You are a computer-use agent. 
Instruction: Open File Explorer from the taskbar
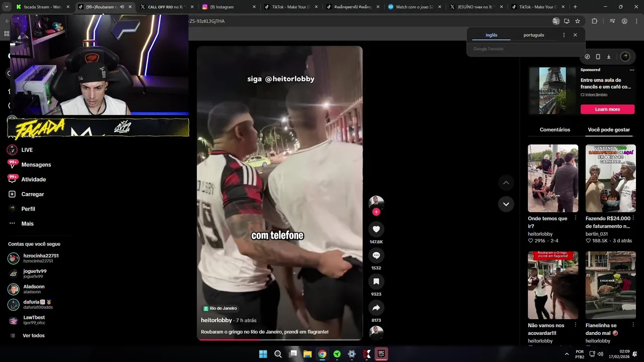click(x=307, y=354)
